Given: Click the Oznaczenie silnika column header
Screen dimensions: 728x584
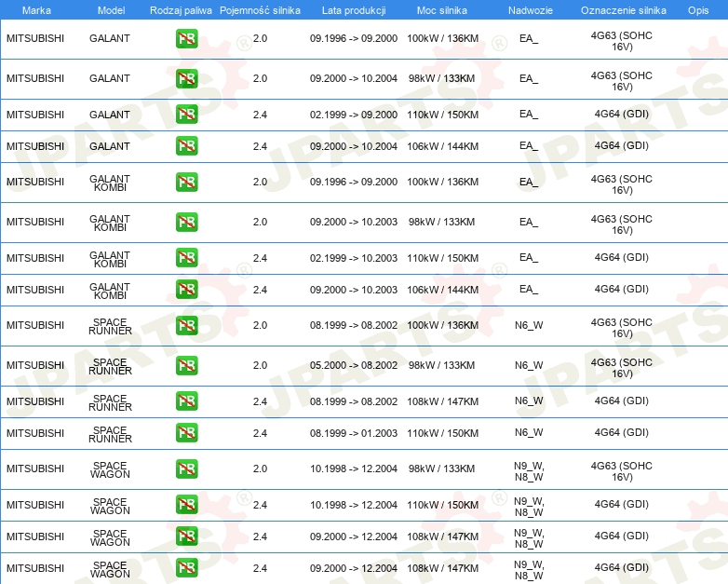Looking at the screenshot, I should click(x=623, y=10).
